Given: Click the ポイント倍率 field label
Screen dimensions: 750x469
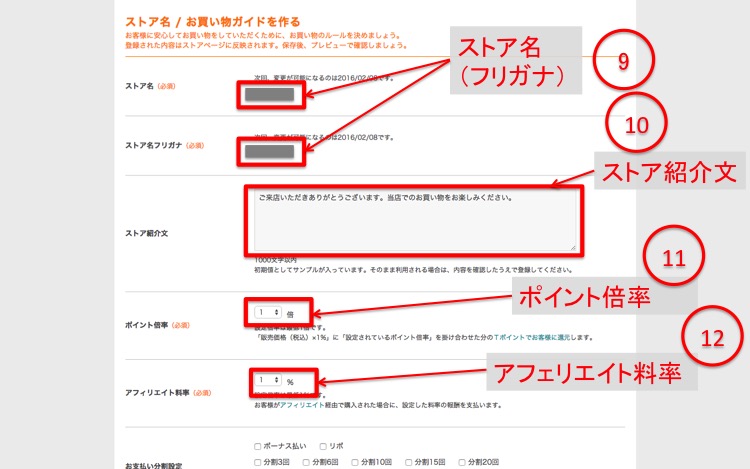Looking at the screenshot, I should pyautogui.click(x=146, y=325).
